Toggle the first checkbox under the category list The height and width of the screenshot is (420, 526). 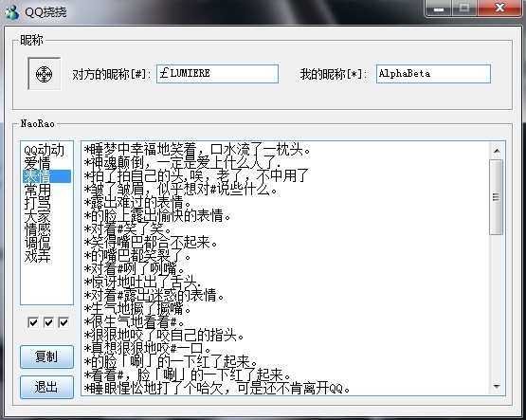pyautogui.click(x=33, y=322)
